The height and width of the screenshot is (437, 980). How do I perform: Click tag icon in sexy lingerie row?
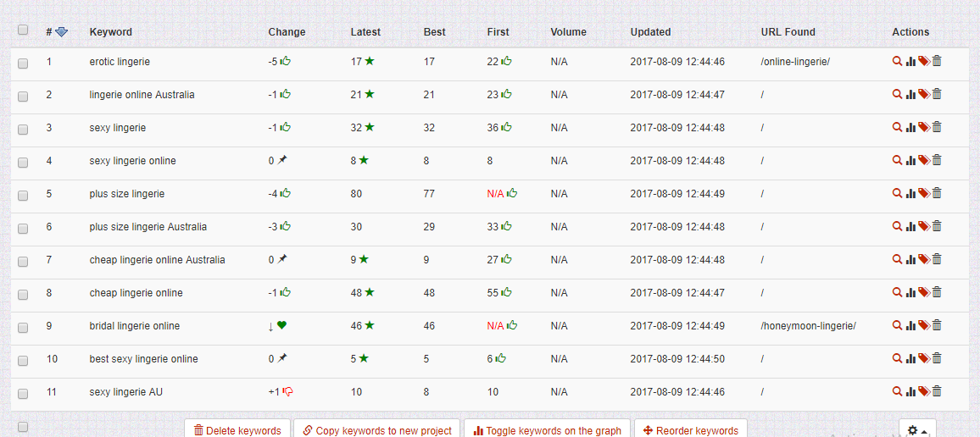click(924, 127)
